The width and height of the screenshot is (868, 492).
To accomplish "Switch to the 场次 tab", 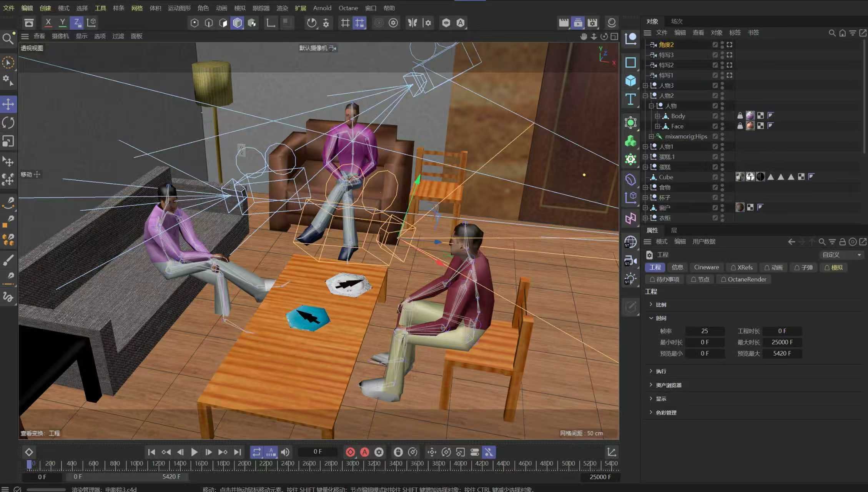I will pyautogui.click(x=677, y=21).
